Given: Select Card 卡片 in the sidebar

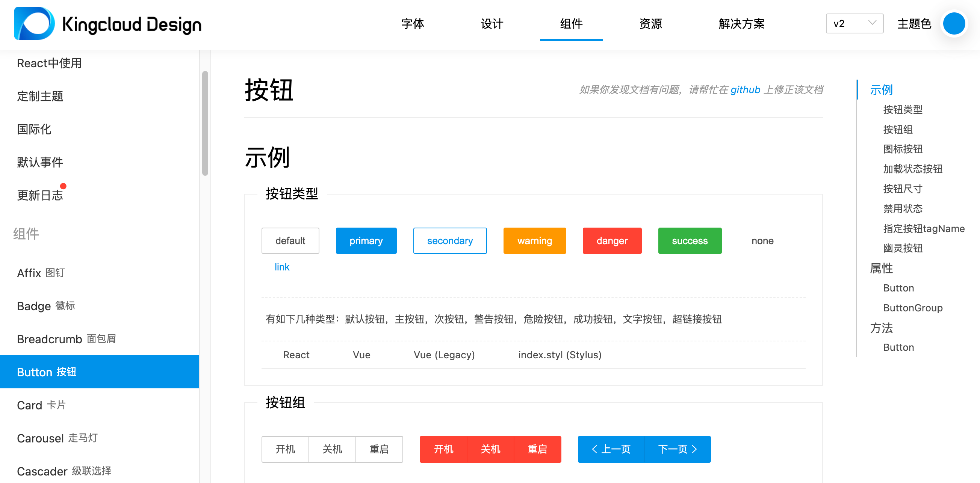Looking at the screenshot, I should [41, 405].
